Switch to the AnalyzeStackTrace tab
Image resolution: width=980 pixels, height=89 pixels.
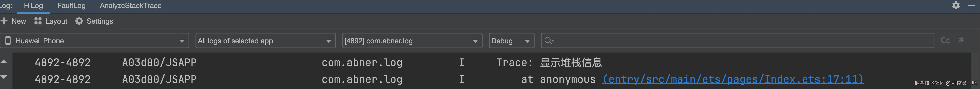point(131,6)
